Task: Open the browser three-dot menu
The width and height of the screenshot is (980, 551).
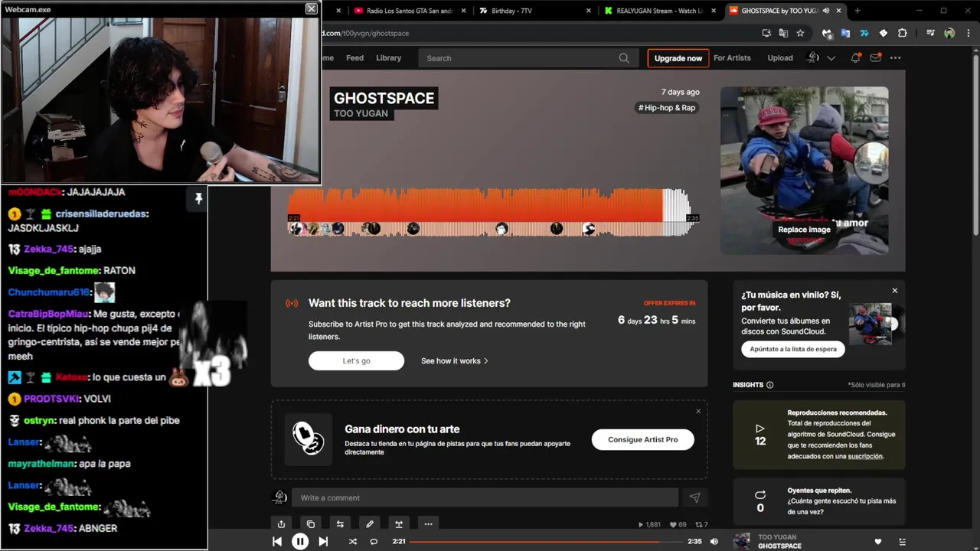Action: tap(968, 33)
